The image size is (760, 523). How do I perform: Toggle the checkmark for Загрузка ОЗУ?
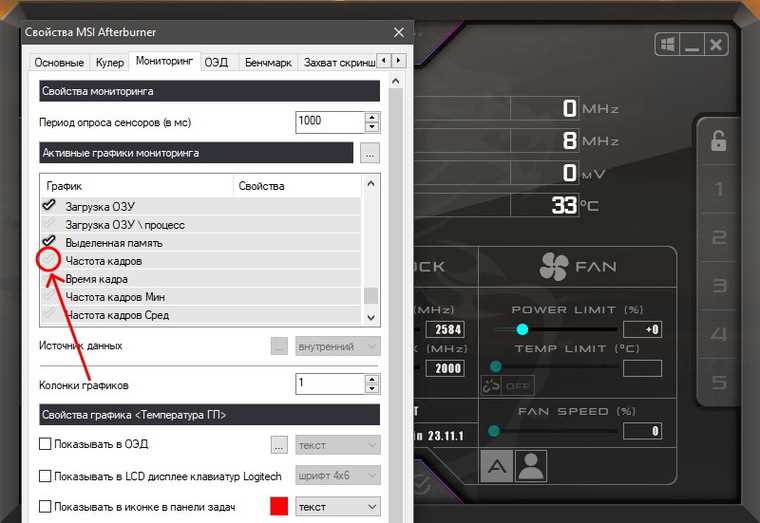pos(49,205)
